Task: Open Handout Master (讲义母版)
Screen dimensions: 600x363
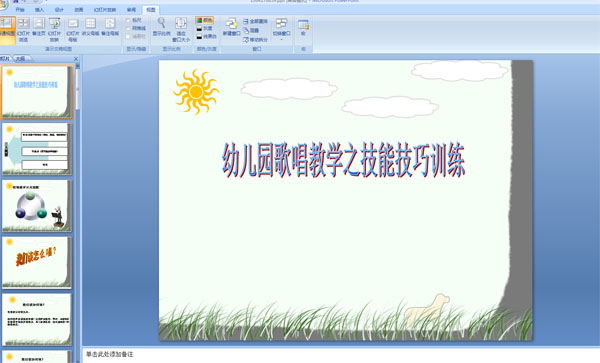Action: pyautogui.click(x=90, y=28)
